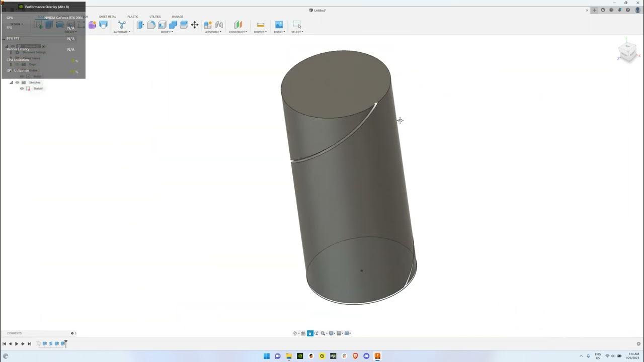Select the Offset Face modify tool
Image resolution: width=644 pixels, height=362 pixels.
184,25
